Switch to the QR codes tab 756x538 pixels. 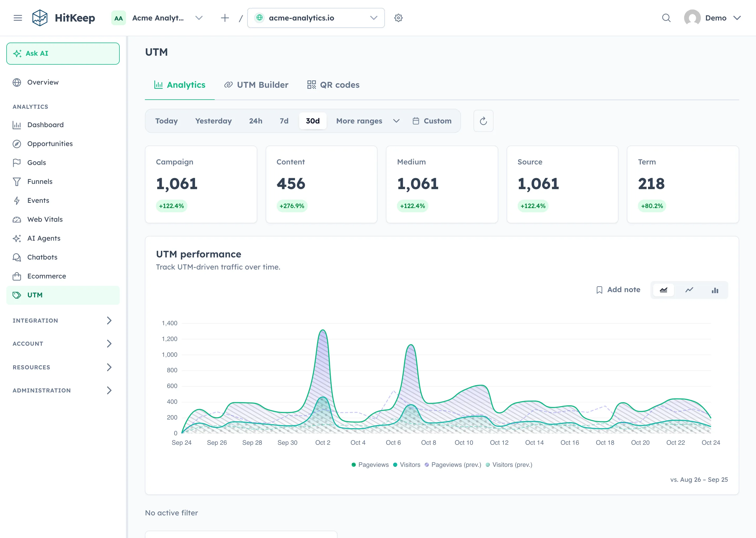coord(333,85)
